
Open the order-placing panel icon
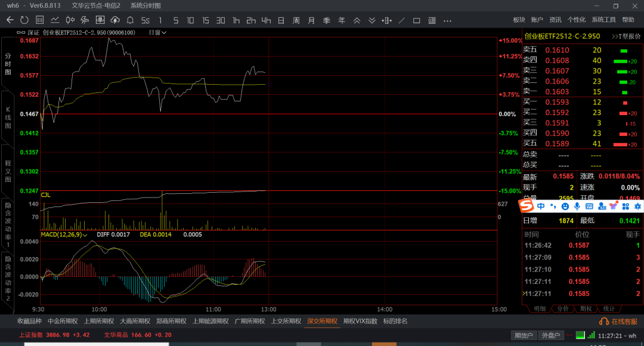point(100,20)
